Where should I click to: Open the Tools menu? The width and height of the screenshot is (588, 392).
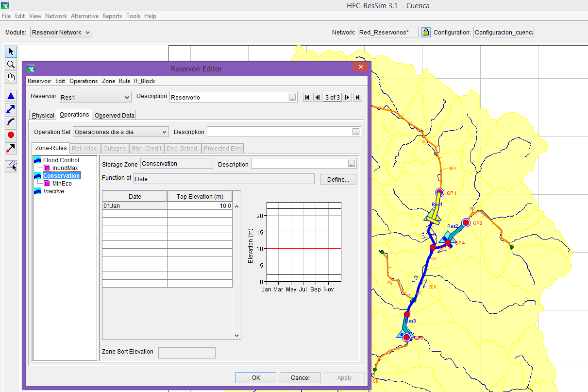click(x=134, y=16)
